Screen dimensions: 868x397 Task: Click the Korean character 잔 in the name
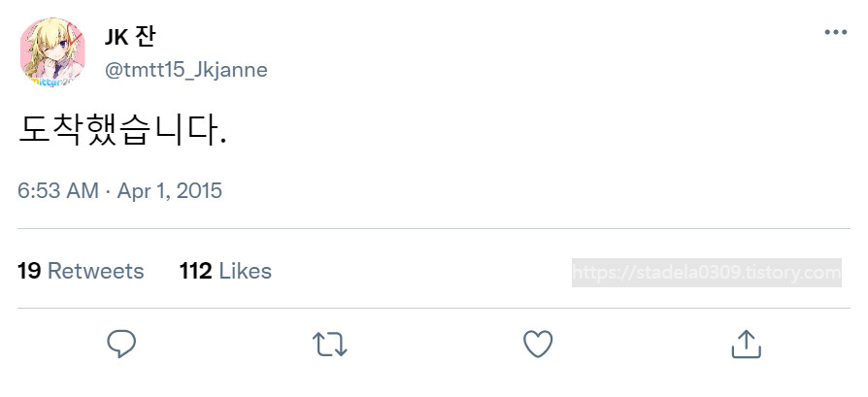point(145,37)
